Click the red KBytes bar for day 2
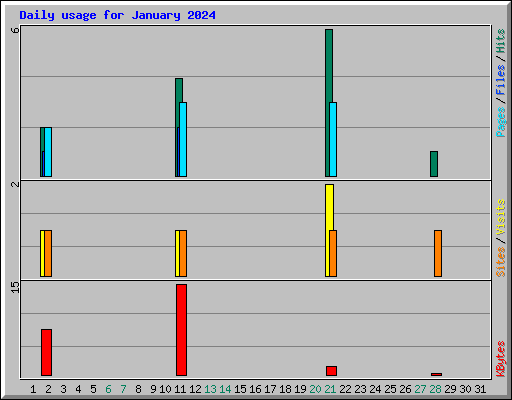 click(x=46, y=352)
